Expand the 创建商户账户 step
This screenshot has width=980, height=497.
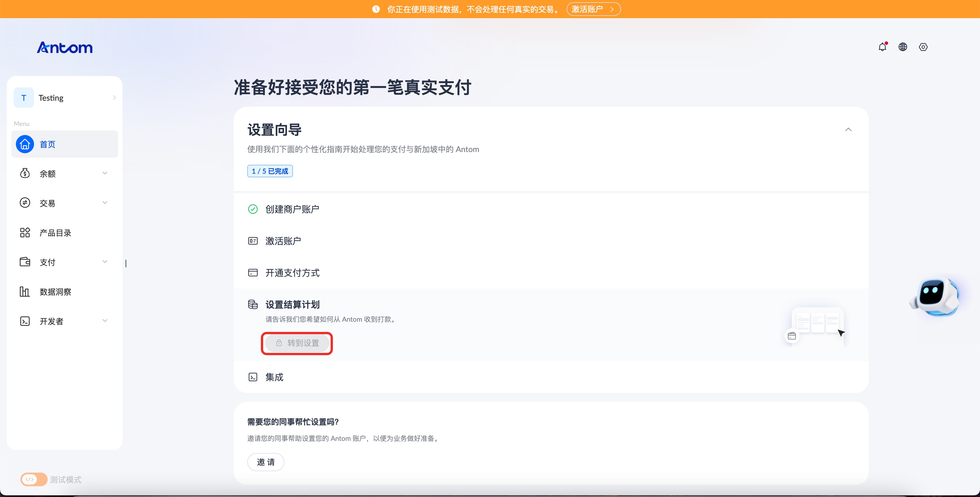[x=551, y=209]
